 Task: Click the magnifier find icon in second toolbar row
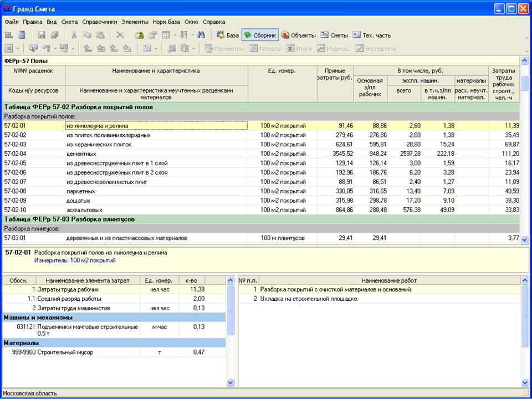click(33, 49)
